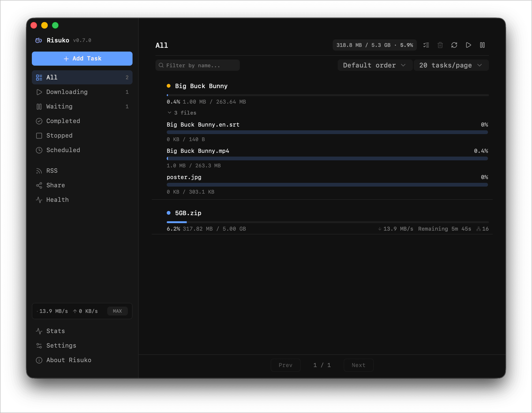The height and width of the screenshot is (413, 532).
Task: Click the Remaining 5m 45s text
Action: tap(445, 229)
